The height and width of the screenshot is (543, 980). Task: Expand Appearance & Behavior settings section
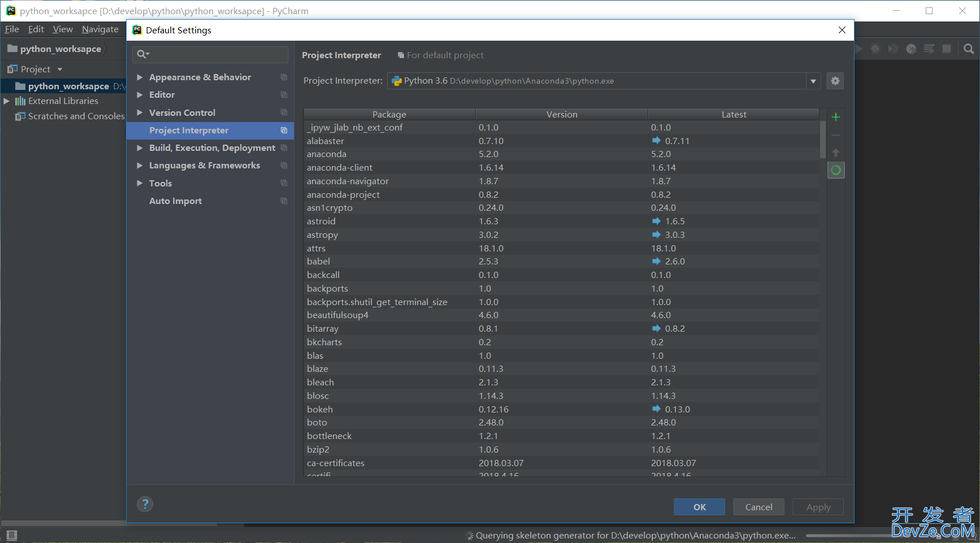pos(140,77)
